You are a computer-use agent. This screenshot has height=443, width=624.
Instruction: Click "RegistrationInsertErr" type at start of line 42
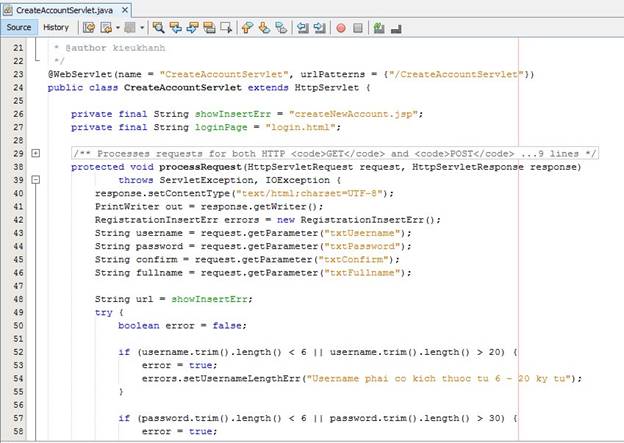(156, 220)
